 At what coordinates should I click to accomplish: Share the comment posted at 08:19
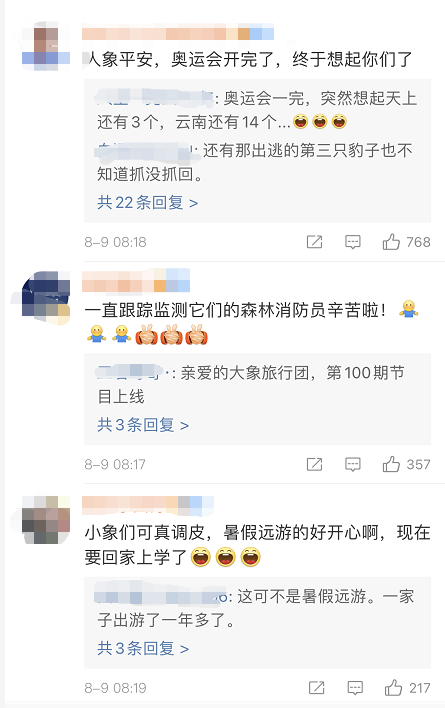pos(316,688)
